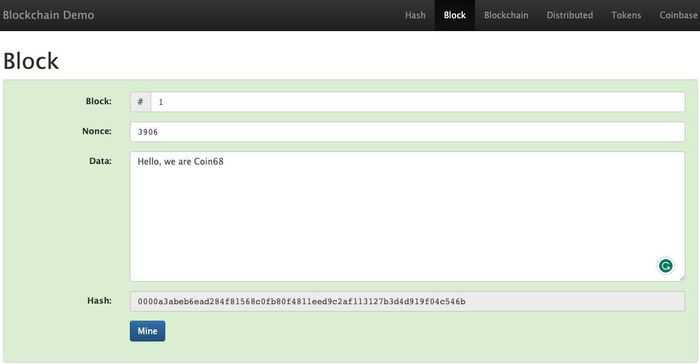Viewport: 700px width, 364px height.
Task: Click into the Nonce field showing 3906
Action: pyautogui.click(x=407, y=132)
